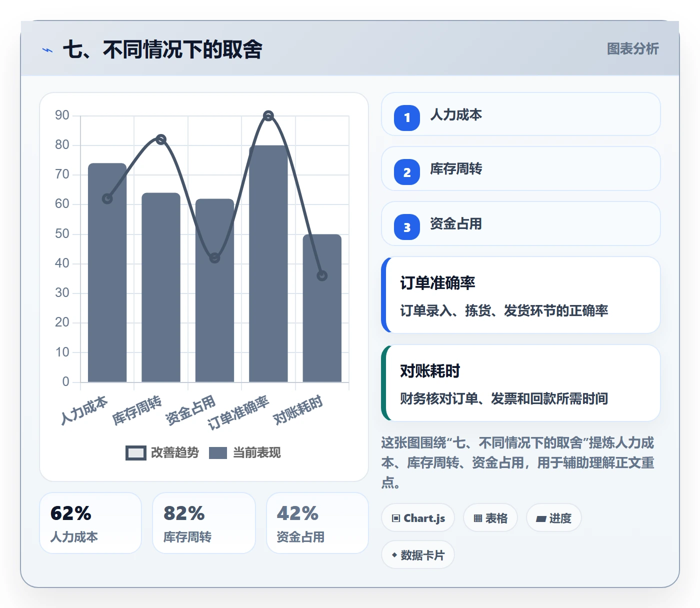The image size is (700, 608).
Task: Click the 库存周转 x-axis label
Action: pyautogui.click(x=137, y=410)
